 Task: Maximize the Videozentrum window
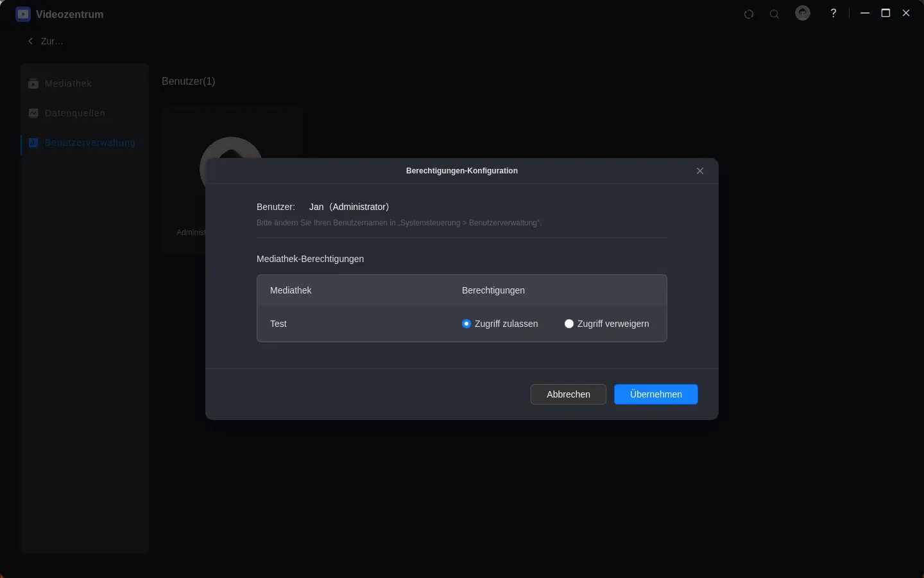[x=886, y=13]
